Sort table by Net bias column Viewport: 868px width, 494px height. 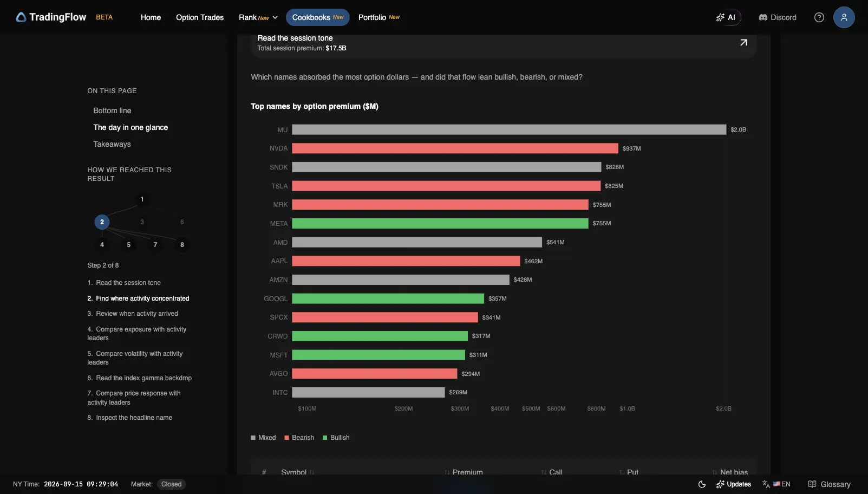tap(730, 472)
